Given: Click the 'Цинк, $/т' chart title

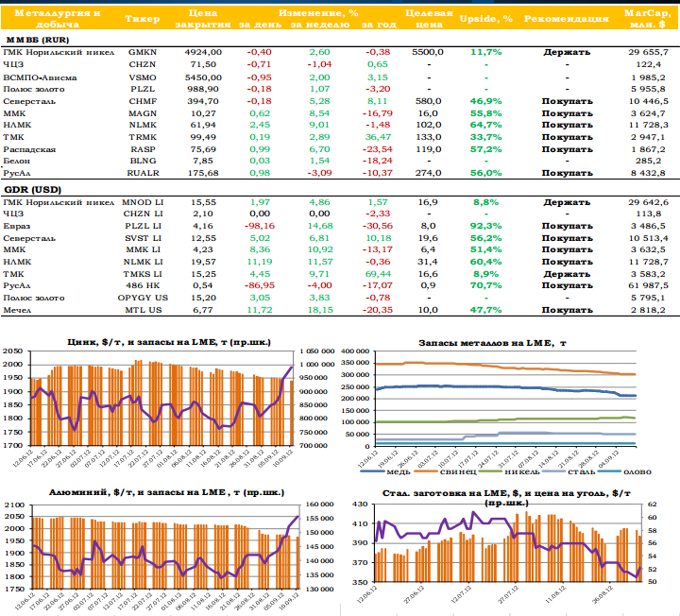Looking at the screenshot, I should tap(169, 342).
